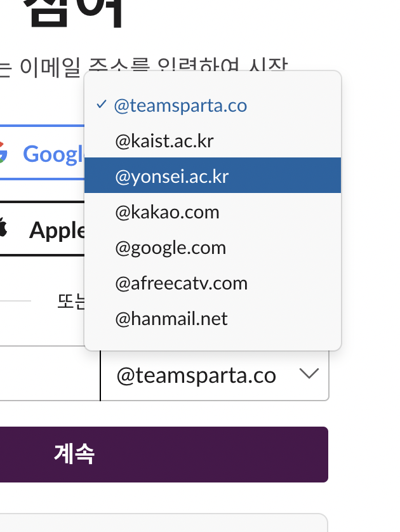Click the chevron arrow of domain selector
This screenshot has width=400, height=532.
pyautogui.click(x=309, y=373)
